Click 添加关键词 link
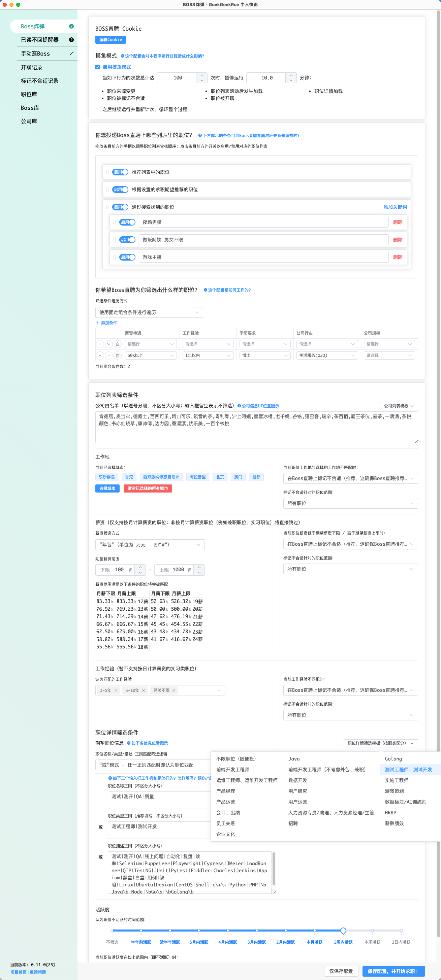Screen dimensions: 441x980 [x=395, y=207]
